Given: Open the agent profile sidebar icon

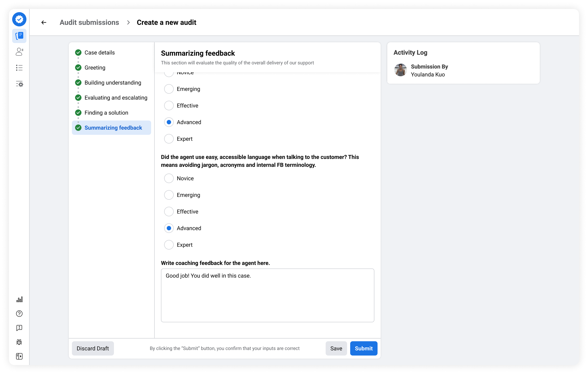Looking at the screenshot, I should (x=19, y=52).
